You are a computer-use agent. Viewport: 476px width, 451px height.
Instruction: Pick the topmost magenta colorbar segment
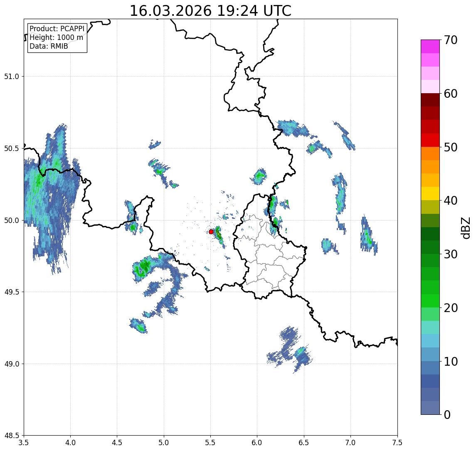tap(430, 47)
